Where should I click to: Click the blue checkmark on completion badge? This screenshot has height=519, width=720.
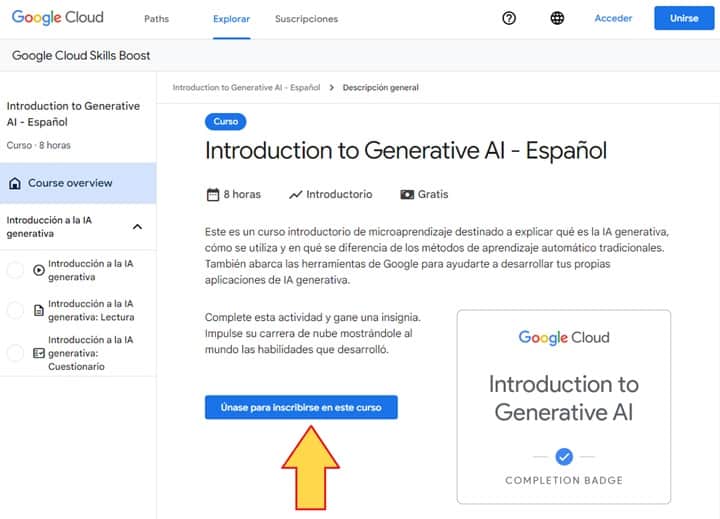click(564, 457)
